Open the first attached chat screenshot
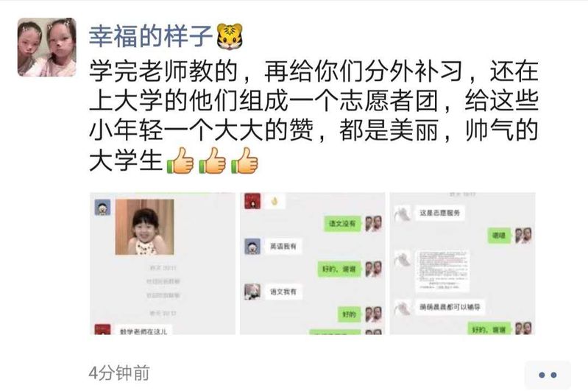 (x=163, y=264)
